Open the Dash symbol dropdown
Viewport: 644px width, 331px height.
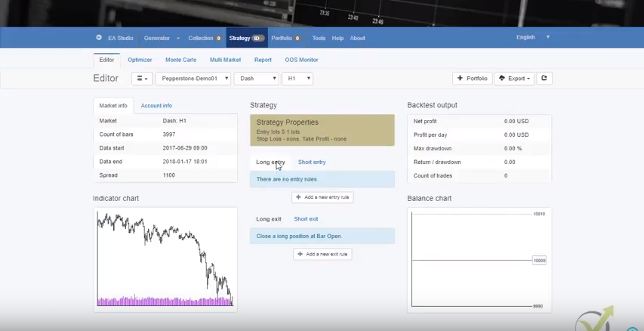pyautogui.click(x=256, y=79)
